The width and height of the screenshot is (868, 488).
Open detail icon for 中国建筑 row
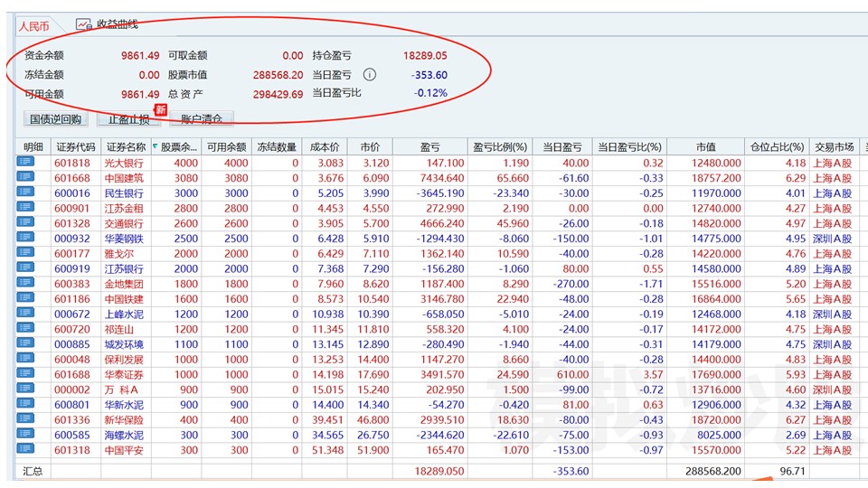click(x=25, y=176)
